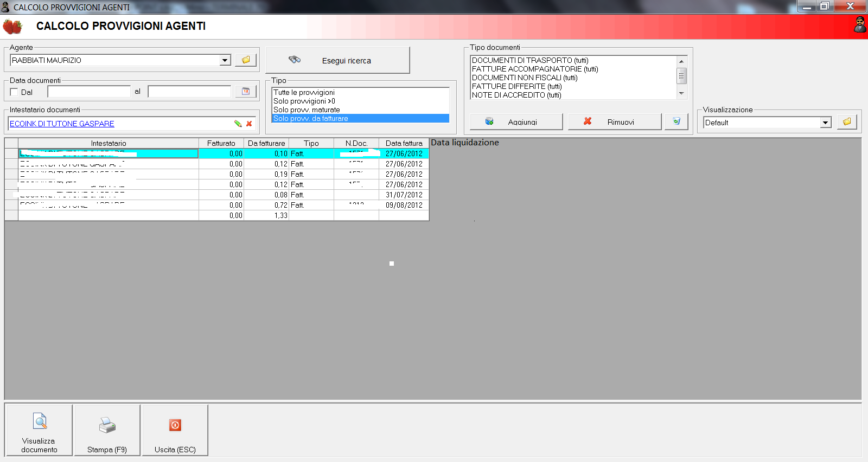Select 'NOTE DI ACCREDITO (tutti)' entry

tap(573, 95)
